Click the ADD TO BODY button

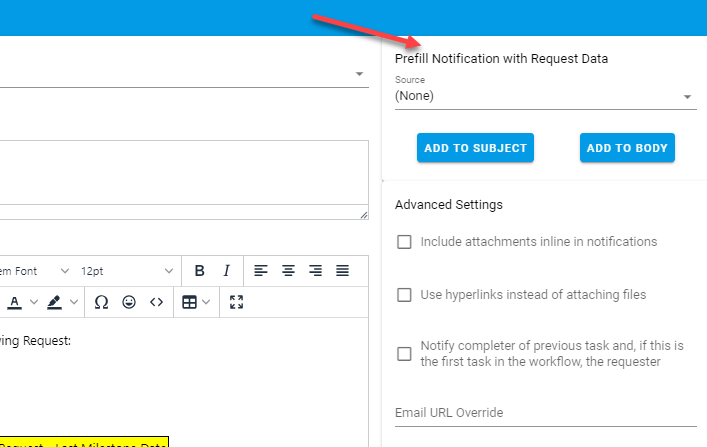pos(627,148)
